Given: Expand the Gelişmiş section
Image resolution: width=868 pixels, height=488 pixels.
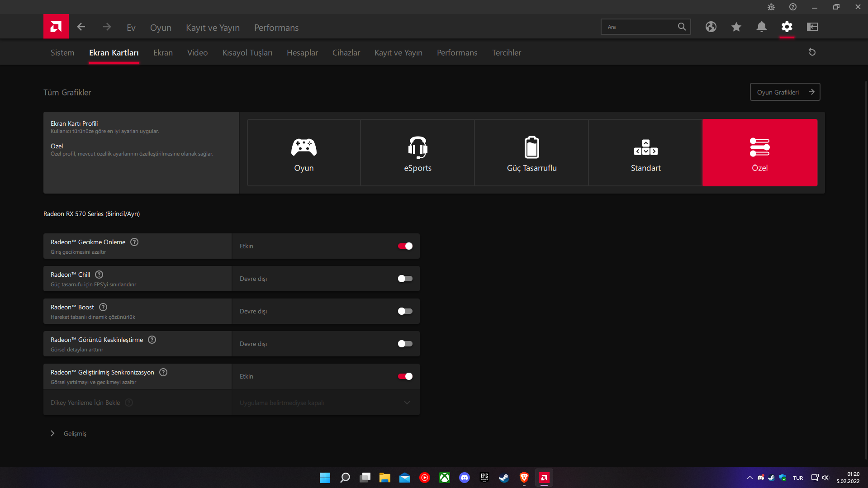Looking at the screenshot, I should click(69, 433).
